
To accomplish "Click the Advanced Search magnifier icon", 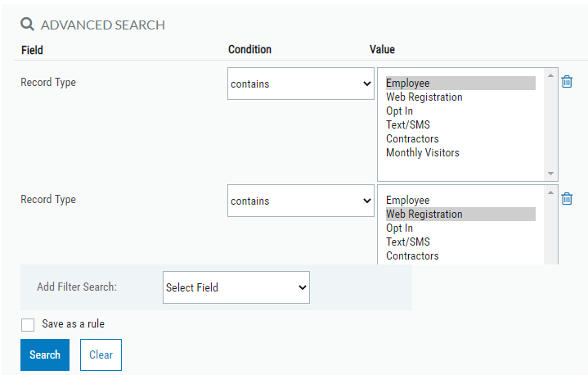I will [x=27, y=25].
